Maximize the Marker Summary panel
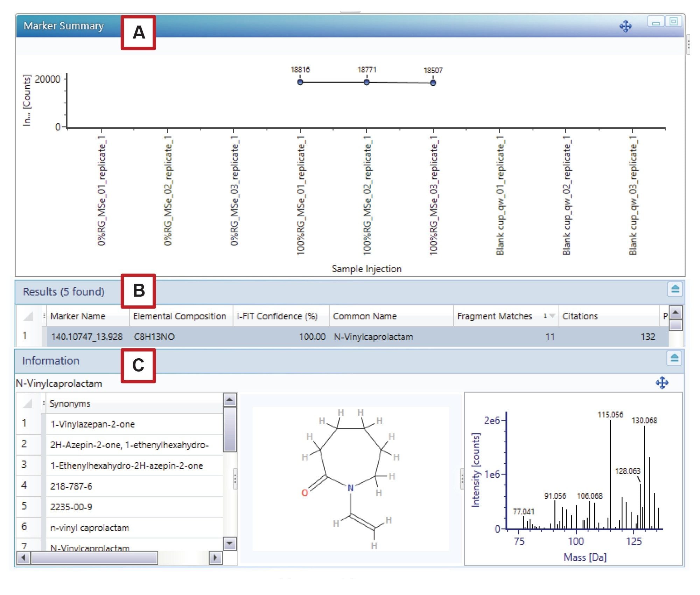This screenshot has height=595, width=700. point(673,22)
